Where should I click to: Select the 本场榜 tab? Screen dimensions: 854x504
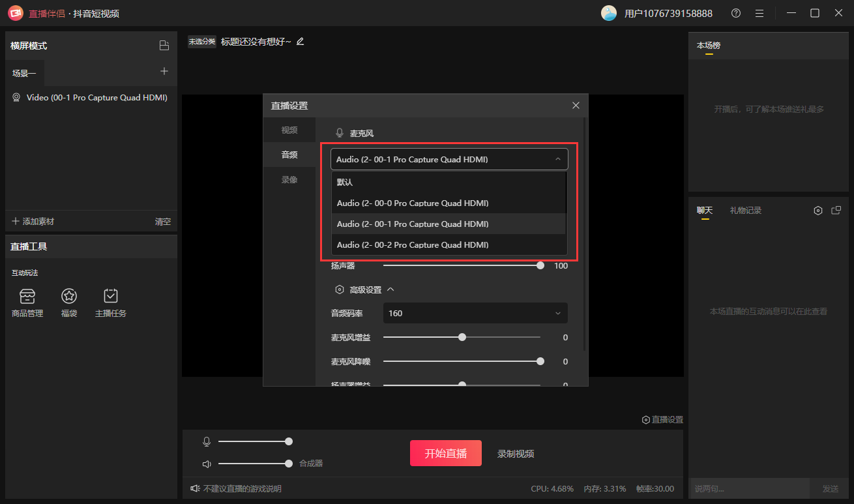coord(709,46)
